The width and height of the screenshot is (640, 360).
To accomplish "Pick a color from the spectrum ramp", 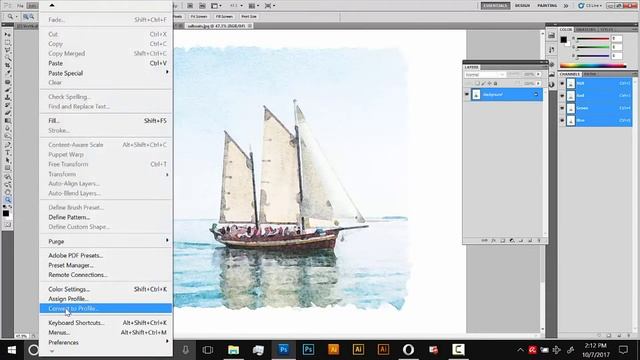I will click(x=593, y=65).
